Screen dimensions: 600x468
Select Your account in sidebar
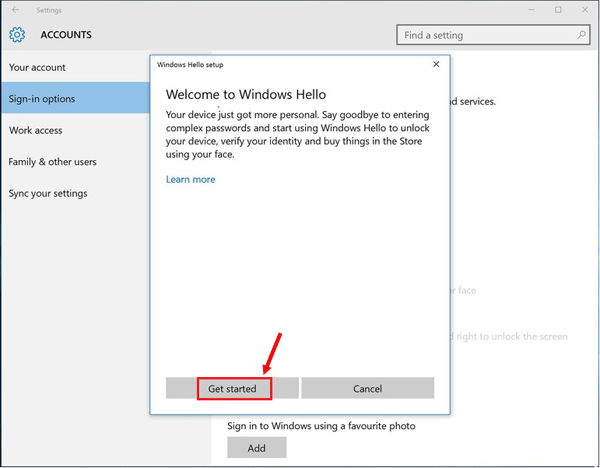75,67
